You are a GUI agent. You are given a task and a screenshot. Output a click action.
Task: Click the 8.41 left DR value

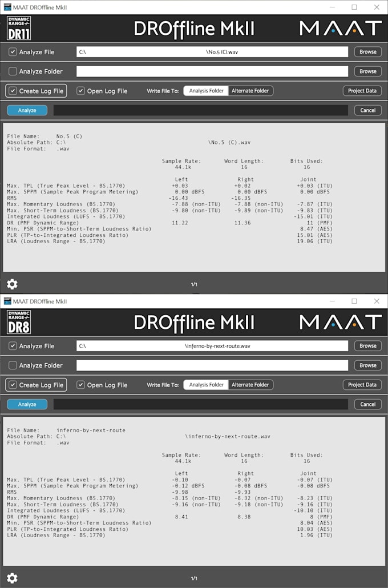tap(181, 517)
